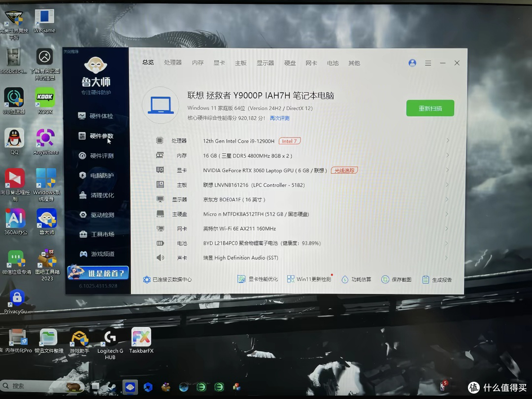Click the hard drive icon

(x=160, y=214)
